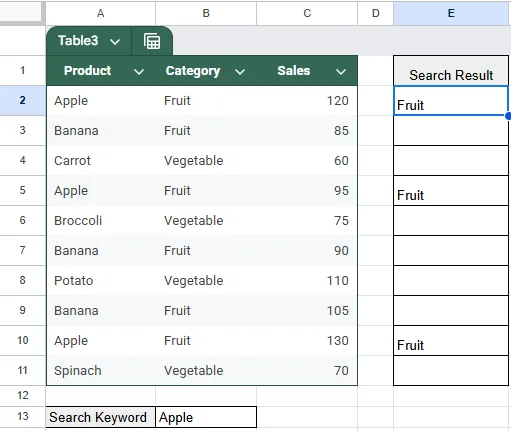Select column E header
The width and height of the screenshot is (511, 431).
click(x=451, y=13)
